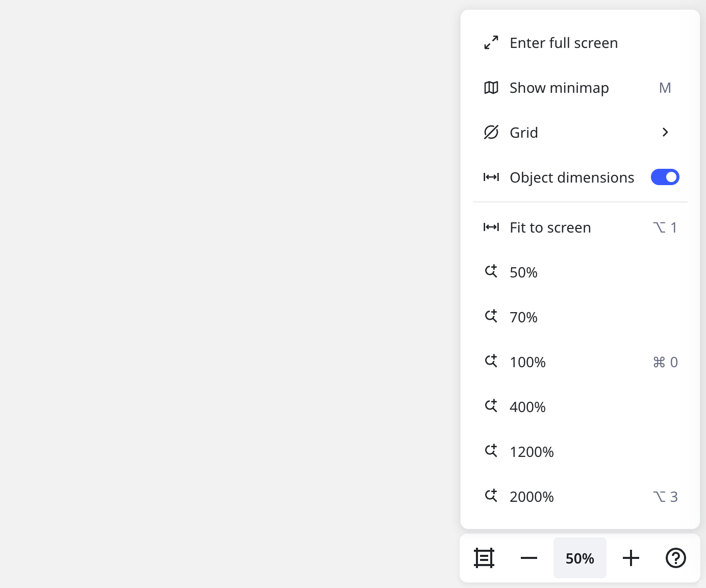This screenshot has width=706, height=588.
Task: Select the Show minimap map icon
Action: (x=491, y=88)
